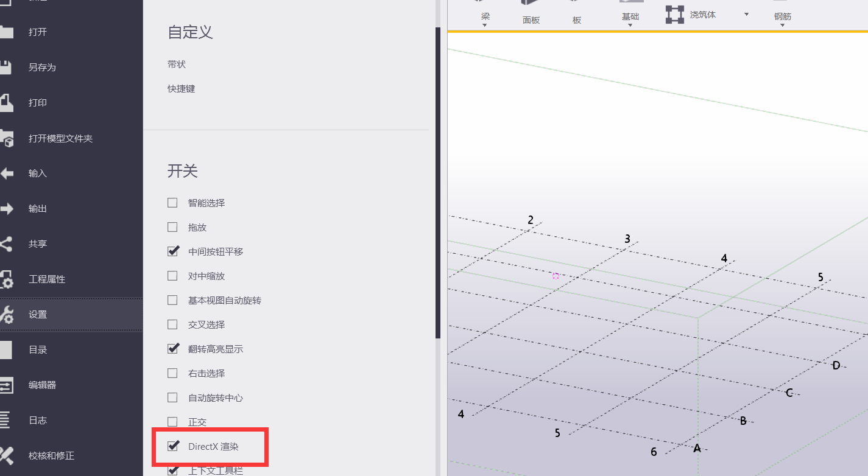868x476 pixels.
Task: Click the Open folder icon
Action: tap(6, 32)
